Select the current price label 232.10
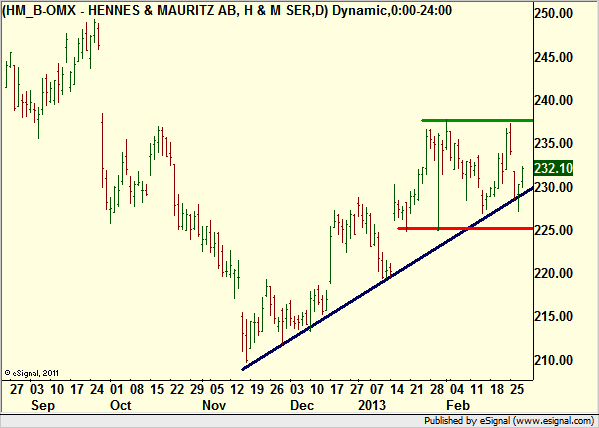This screenshot has height=428, width=599. 554,168
